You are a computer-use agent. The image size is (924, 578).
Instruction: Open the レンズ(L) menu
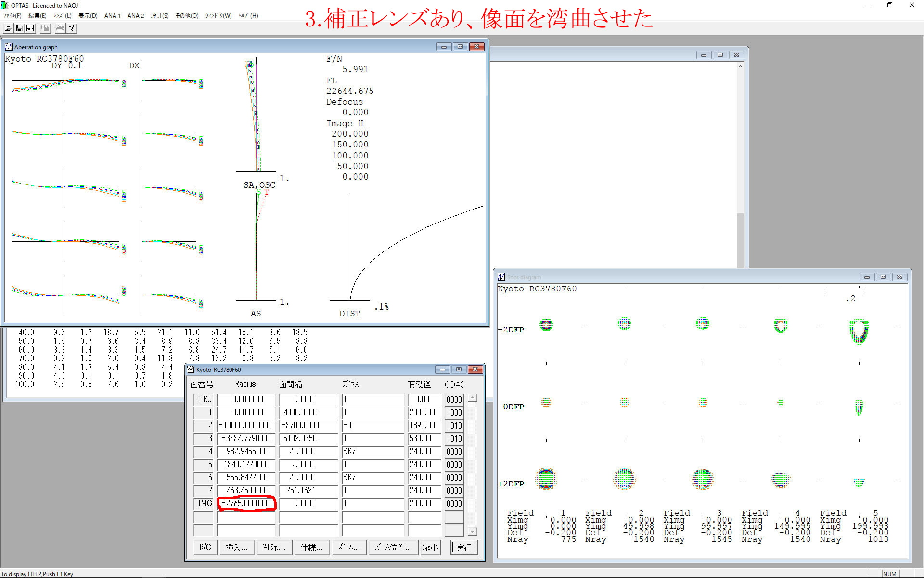62,16
